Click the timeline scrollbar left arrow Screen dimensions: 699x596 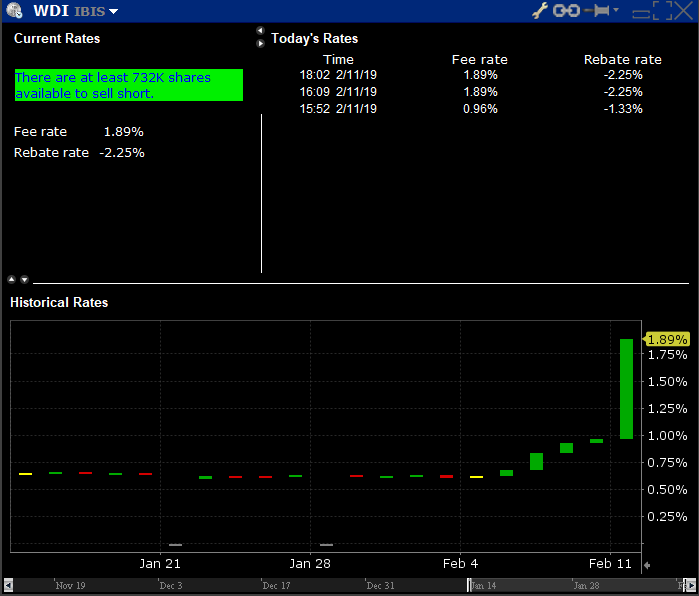coord(8,584)
